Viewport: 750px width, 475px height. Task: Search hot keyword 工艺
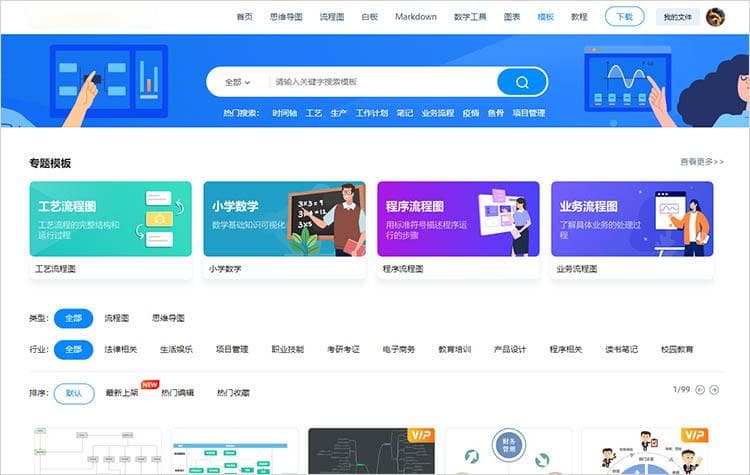coord(314,113)
